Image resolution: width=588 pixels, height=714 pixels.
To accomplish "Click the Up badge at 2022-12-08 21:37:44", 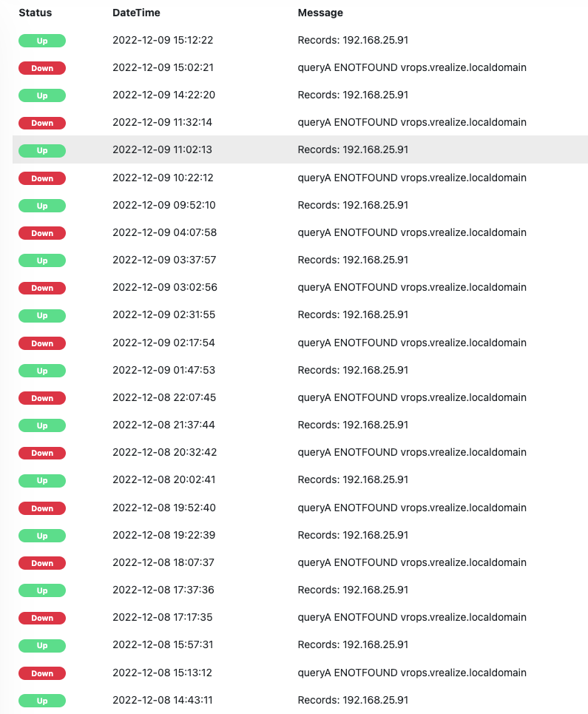I will click(x=42, y=425).
